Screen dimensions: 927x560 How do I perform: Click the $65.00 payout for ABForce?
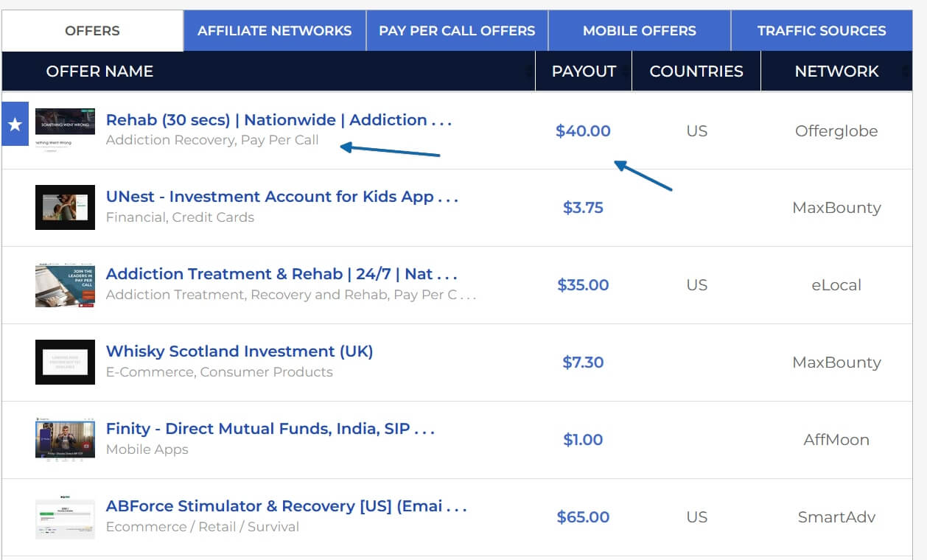[583, 517]
